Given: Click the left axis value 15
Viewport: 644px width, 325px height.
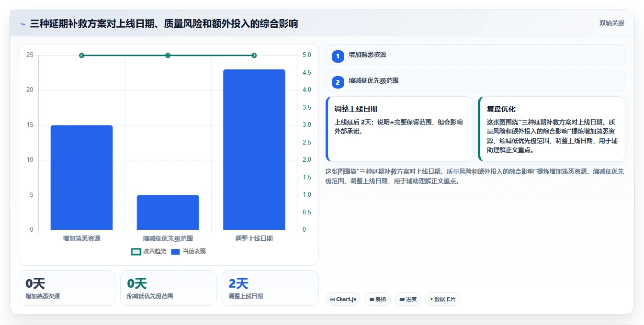Looking at the screenshot, I should pos(30,125).
